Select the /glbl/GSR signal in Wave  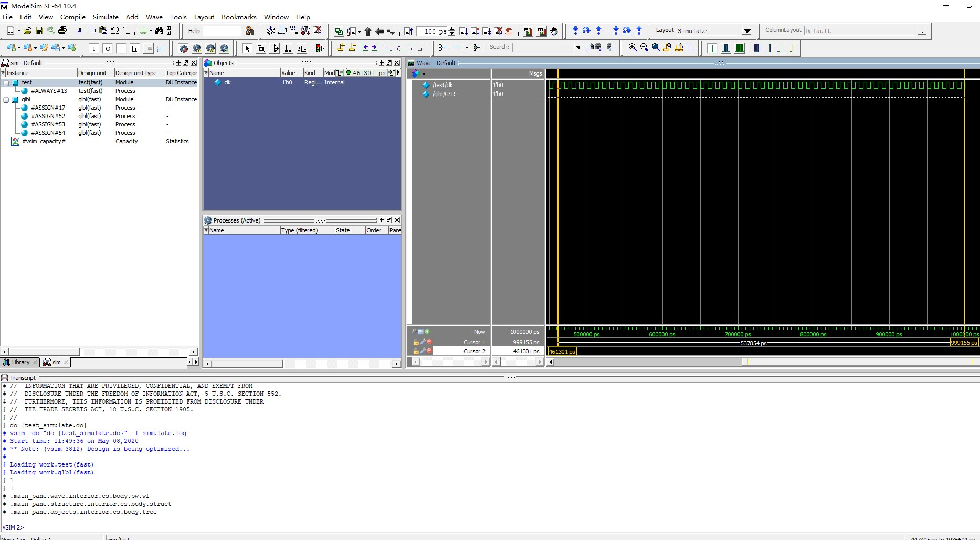[444, 94]
